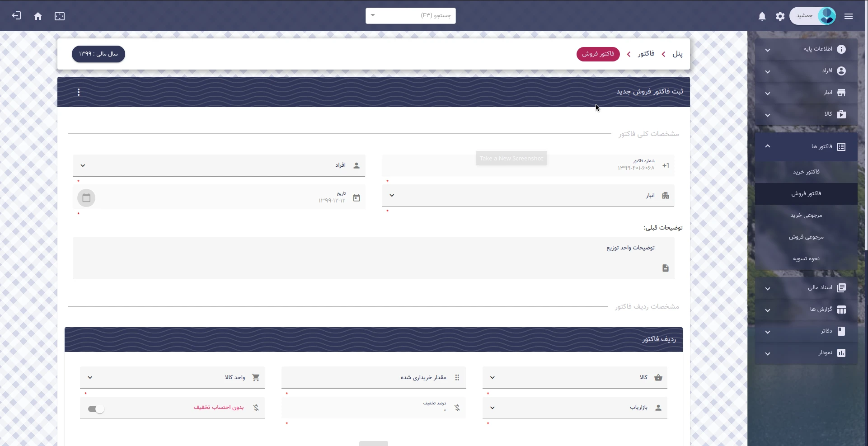Toggle fullscreen mode icon
Viewport: 868px width, 446px height.
pos(60,16)
